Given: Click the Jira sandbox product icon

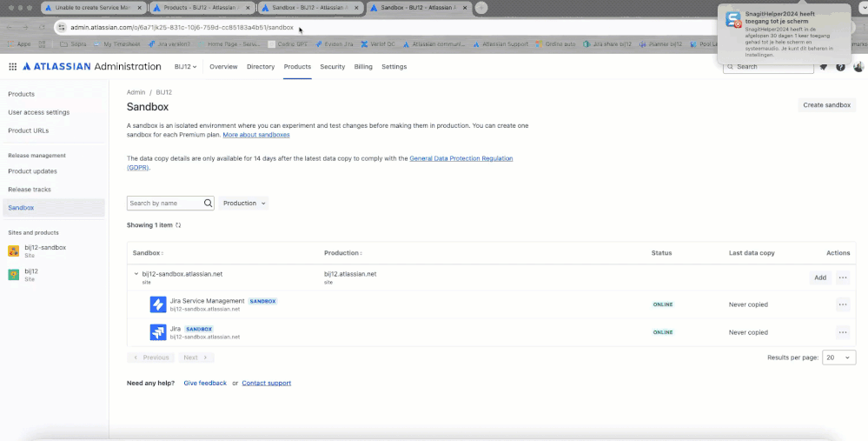Looking at the screenshot, I should (158, 332).
